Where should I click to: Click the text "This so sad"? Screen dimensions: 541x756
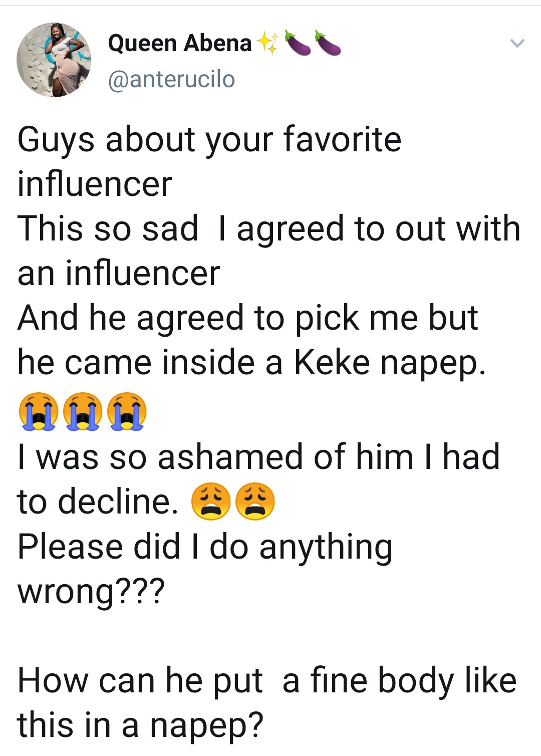108,229
